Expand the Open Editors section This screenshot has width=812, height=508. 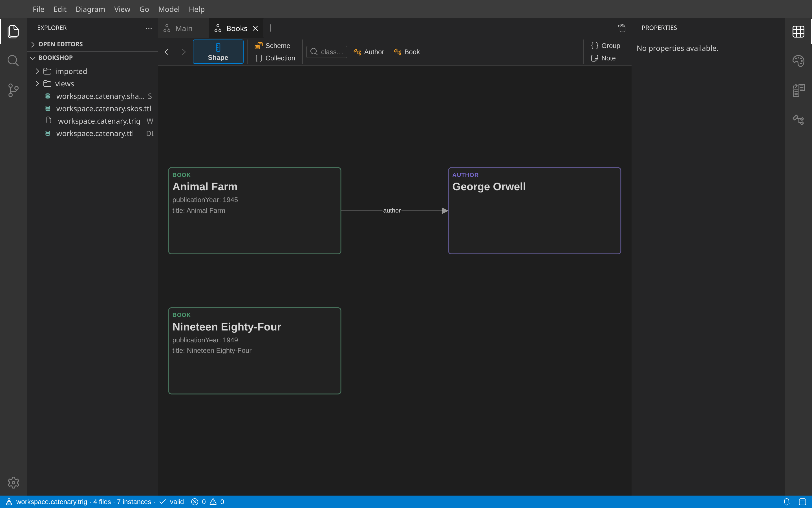(x=92, y=44)
